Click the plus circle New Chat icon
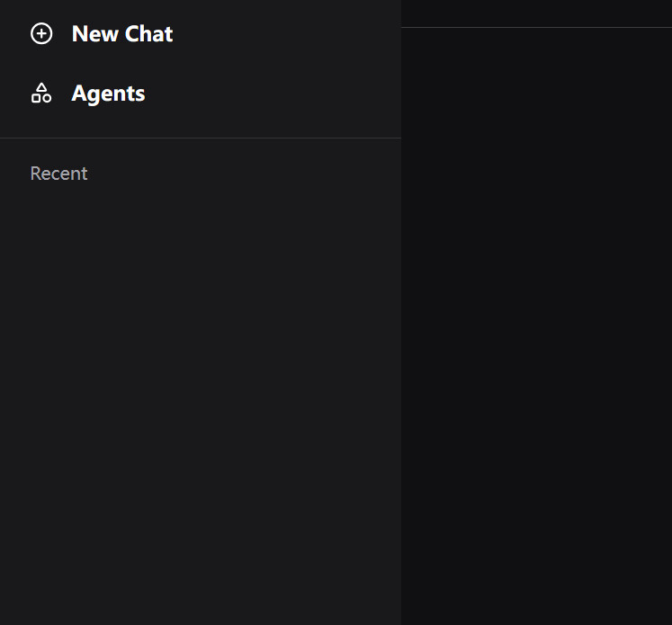The image size is (672, 625). [41, 34]
